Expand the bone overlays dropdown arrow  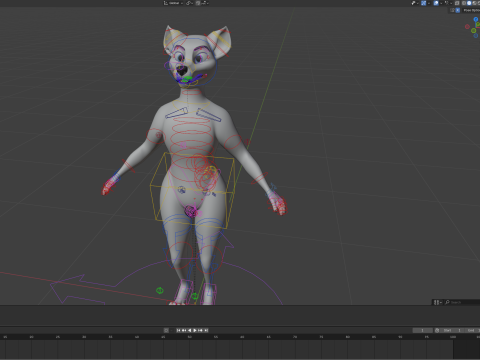coord(451,3)
